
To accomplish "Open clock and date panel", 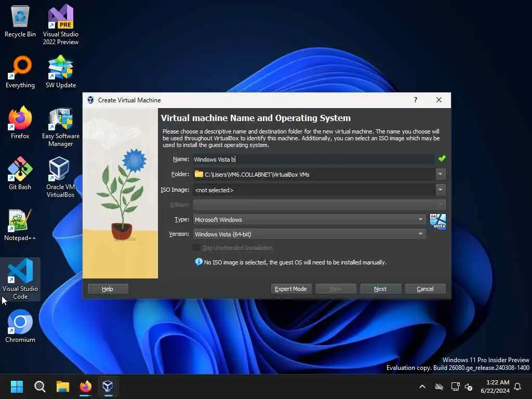I will [x=495, y=387].
